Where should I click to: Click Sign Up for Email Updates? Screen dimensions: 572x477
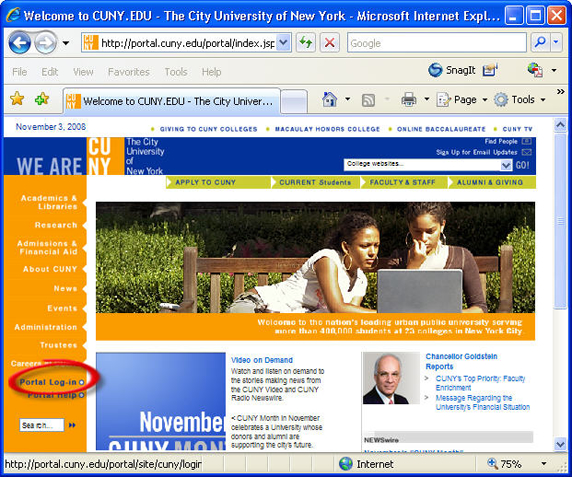(476, 152)
